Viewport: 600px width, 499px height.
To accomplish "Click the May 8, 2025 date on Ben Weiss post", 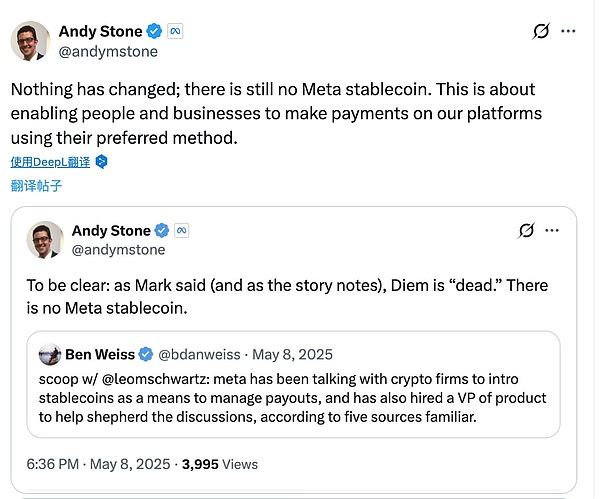I will (293, 354).
